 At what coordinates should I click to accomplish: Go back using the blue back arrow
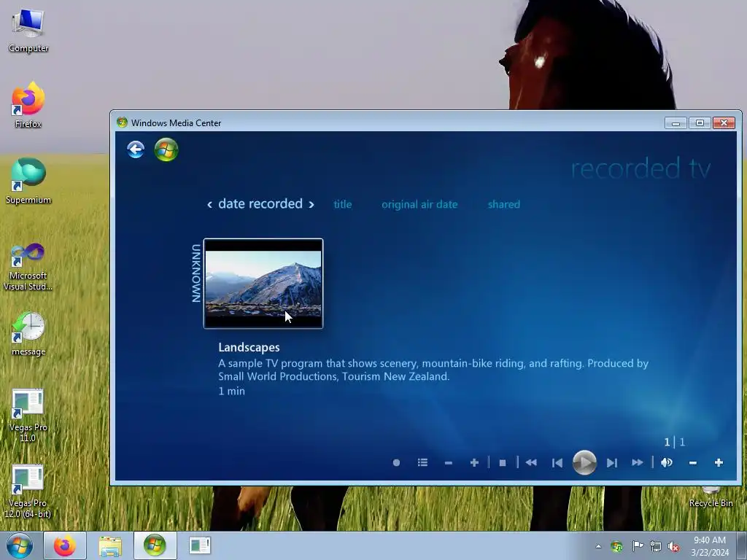click(x=136, y=149)
